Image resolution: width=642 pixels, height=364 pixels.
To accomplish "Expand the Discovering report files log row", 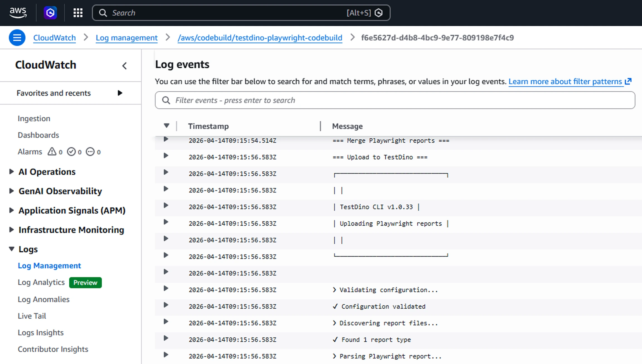I will coord(166,322).
